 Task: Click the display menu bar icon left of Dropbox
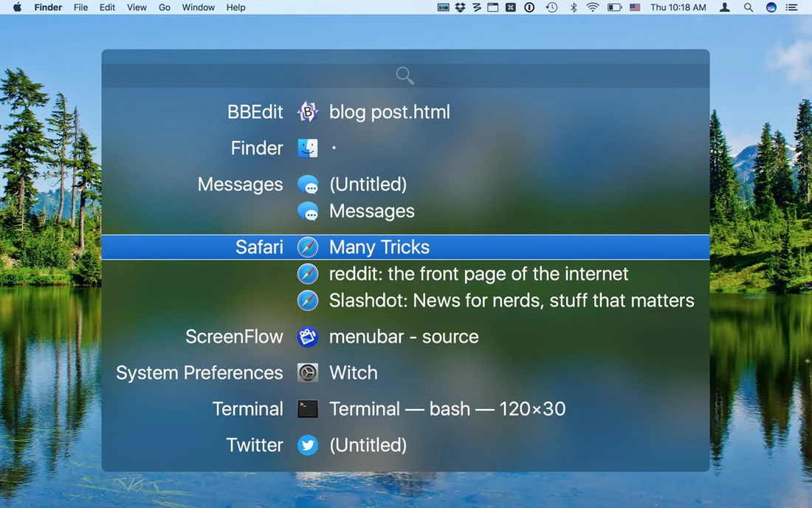coord(444,7)
